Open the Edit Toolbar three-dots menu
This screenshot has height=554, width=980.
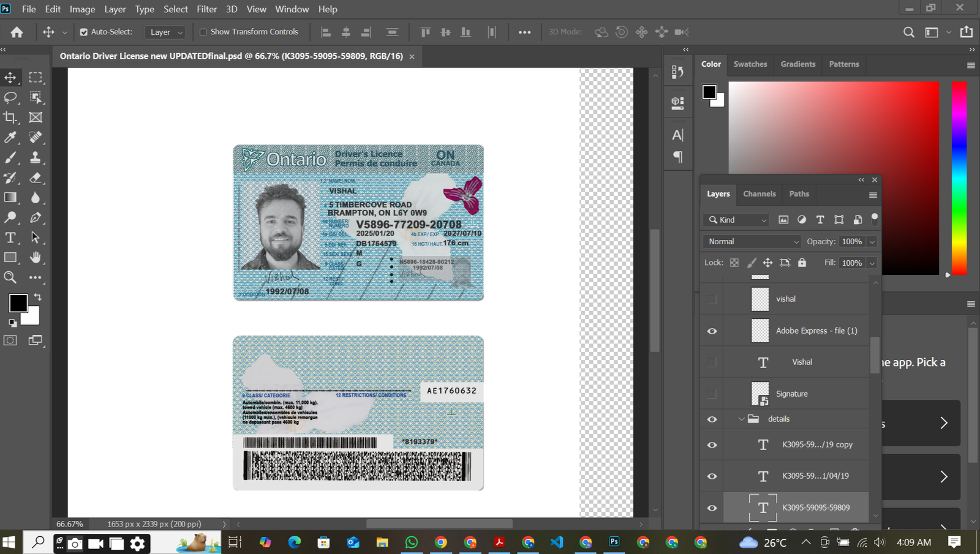point(36,277)
